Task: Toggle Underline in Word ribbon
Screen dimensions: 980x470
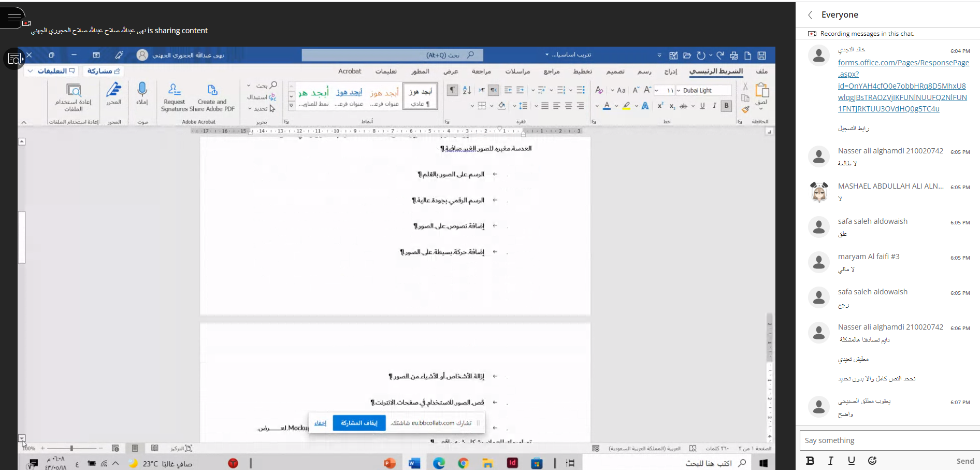Action: 702,106
